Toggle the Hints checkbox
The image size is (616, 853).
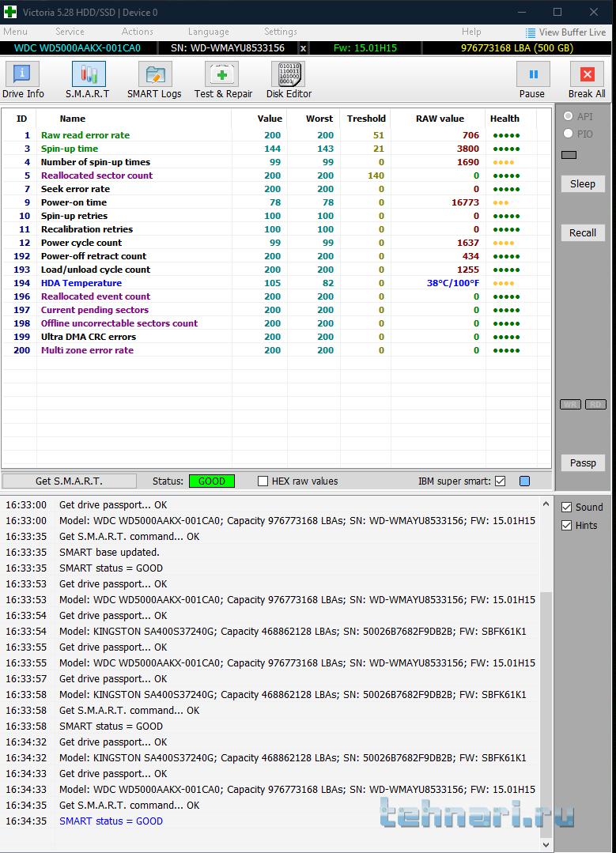tap(566, 525)
